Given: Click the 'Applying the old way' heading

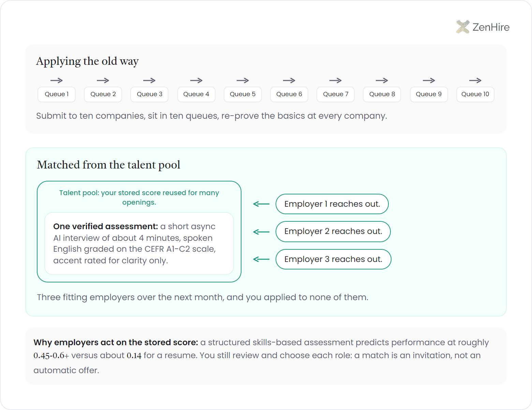Looking at the screenshot, I should point(87,61).
